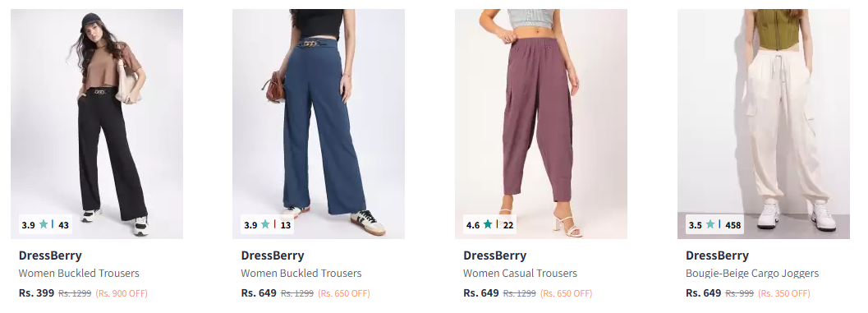Screen dimensions: 868x313
Task: Click the 22 ratings count badge
Action: click(x=508, y=225)
